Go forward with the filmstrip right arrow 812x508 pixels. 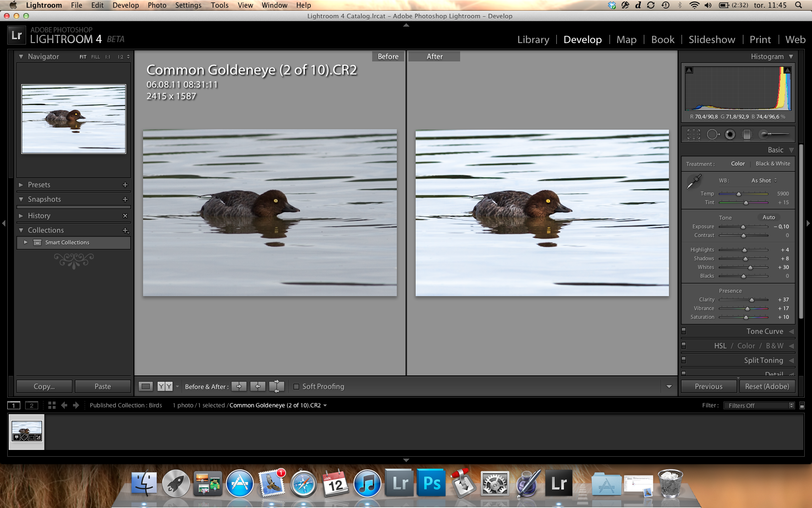tap(76, 405)
